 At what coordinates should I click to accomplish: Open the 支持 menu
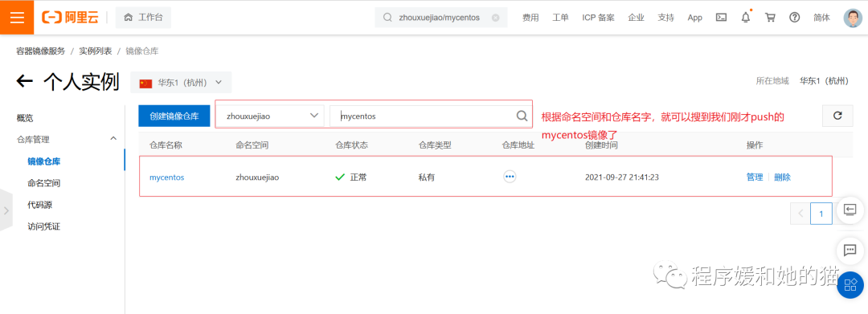666,17
